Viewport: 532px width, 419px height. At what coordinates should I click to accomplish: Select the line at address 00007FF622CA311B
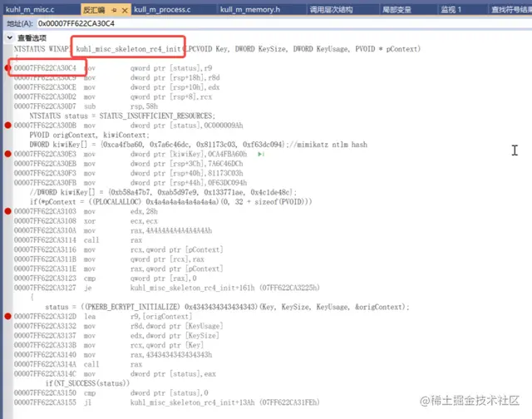[109, 259]
